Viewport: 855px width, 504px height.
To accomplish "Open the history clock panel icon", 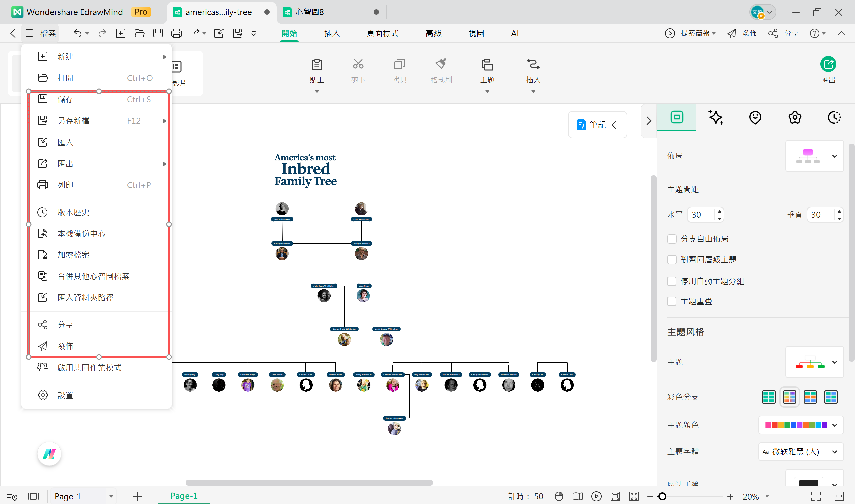I will (834, 118).
